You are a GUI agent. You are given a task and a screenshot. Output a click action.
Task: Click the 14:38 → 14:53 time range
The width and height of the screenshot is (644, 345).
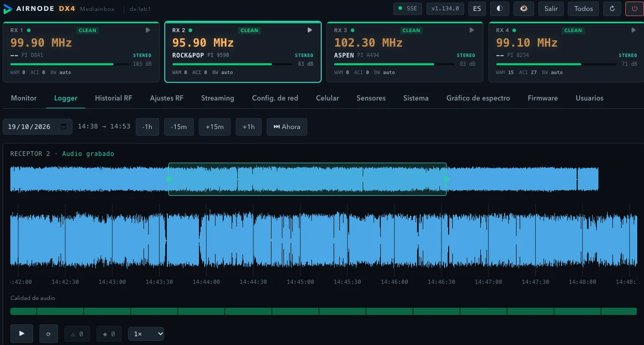click(104, 126)
